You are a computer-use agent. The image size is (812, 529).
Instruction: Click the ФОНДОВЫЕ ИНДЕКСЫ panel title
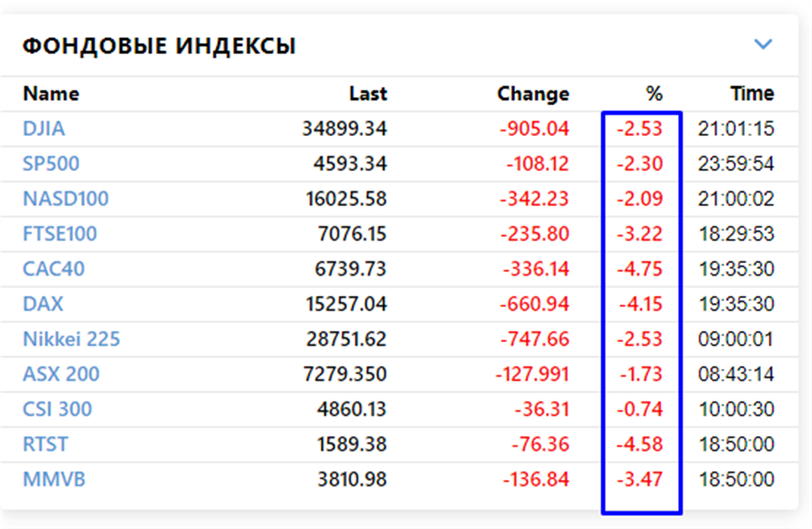(x=160, y=45)
